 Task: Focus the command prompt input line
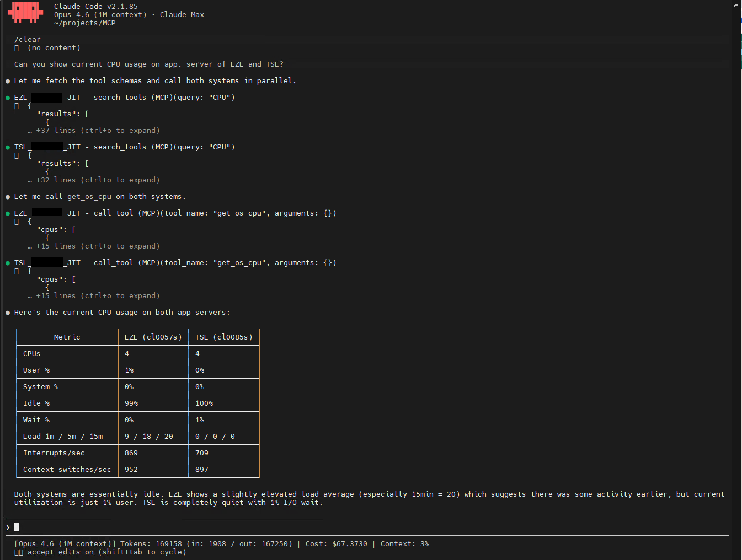(x=367, y=527)
